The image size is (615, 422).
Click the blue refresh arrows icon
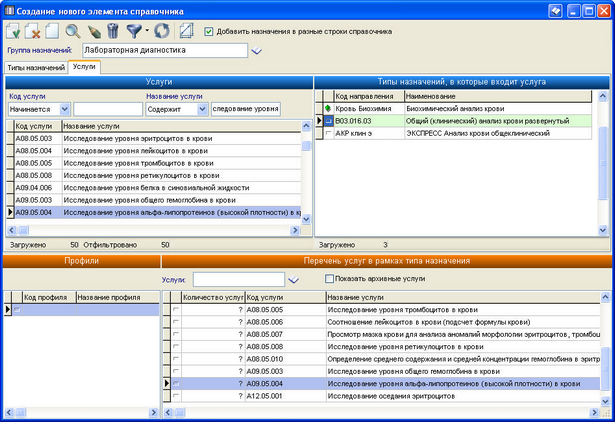162,31
